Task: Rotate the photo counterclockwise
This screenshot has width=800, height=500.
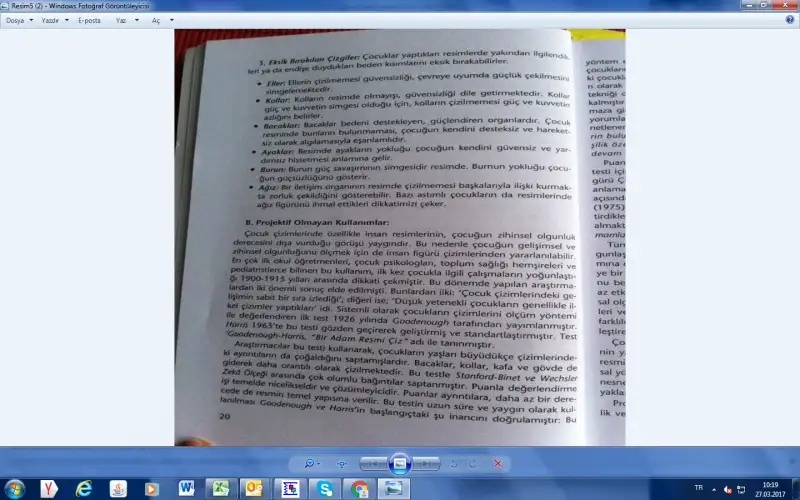Action: point(455,464)
